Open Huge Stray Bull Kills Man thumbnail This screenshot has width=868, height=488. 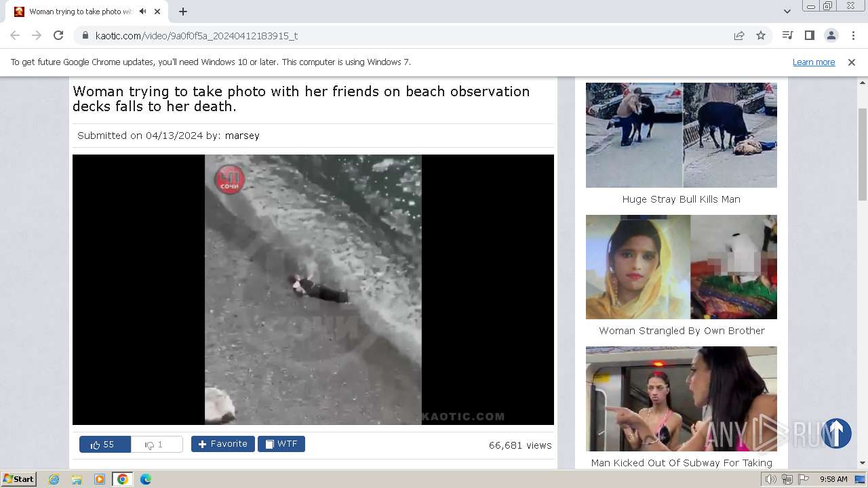tap(682, 135)
